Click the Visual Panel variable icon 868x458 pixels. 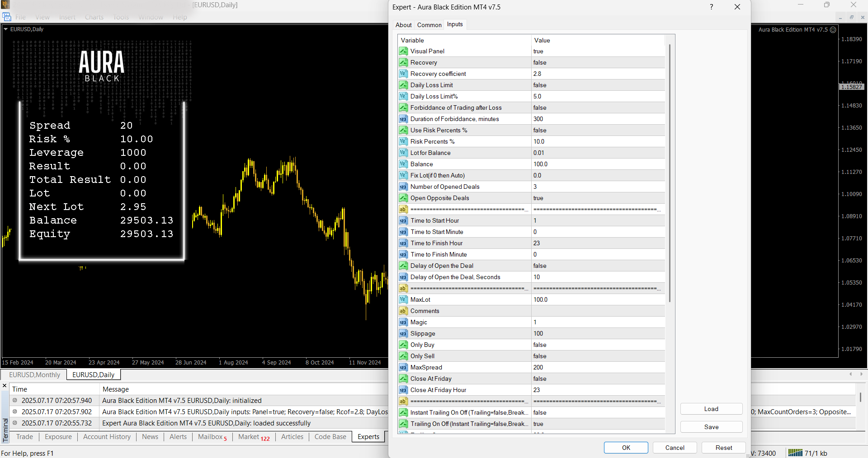pyautogui.click(x=403, y=51)
